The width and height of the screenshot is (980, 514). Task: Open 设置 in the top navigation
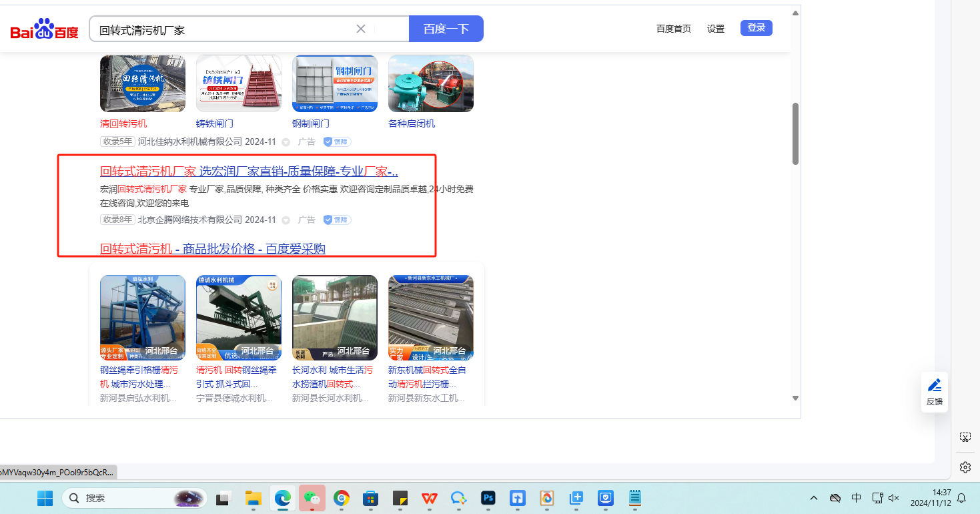point(715,29)
